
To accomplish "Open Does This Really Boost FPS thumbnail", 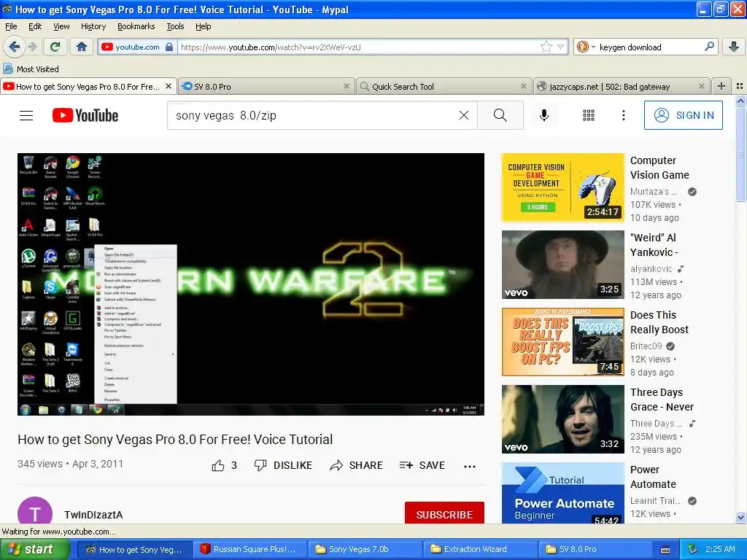I will [x=562, y=342].
